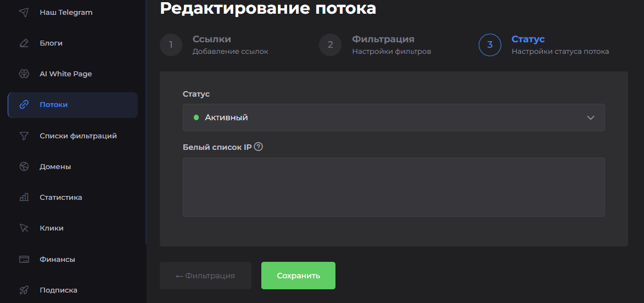The height and width of the screenshot is (303, 644).
Task: Expand the Статус dropdown showing Активный
Action: tap(394, 117)
